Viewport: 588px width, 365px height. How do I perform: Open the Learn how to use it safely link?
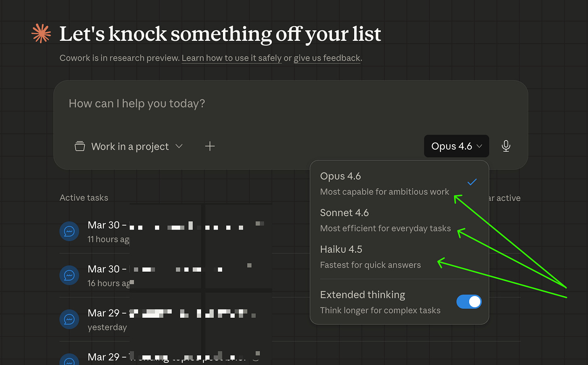pos(231,58)
